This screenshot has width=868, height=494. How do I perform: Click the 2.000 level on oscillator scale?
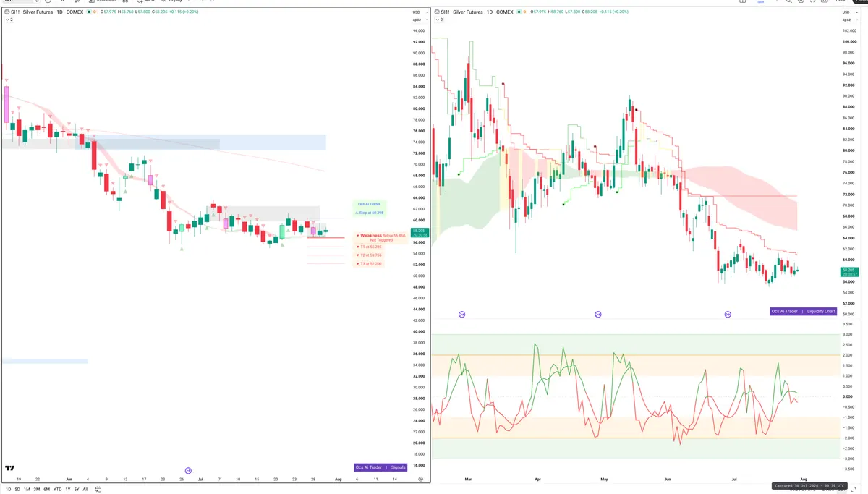tap(848, 355)
